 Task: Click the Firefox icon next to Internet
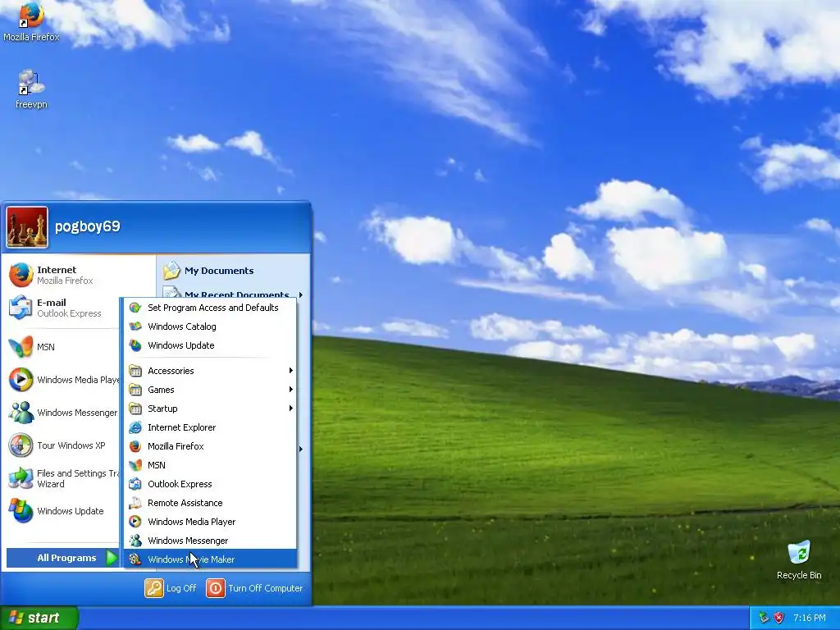pos(21,275)
